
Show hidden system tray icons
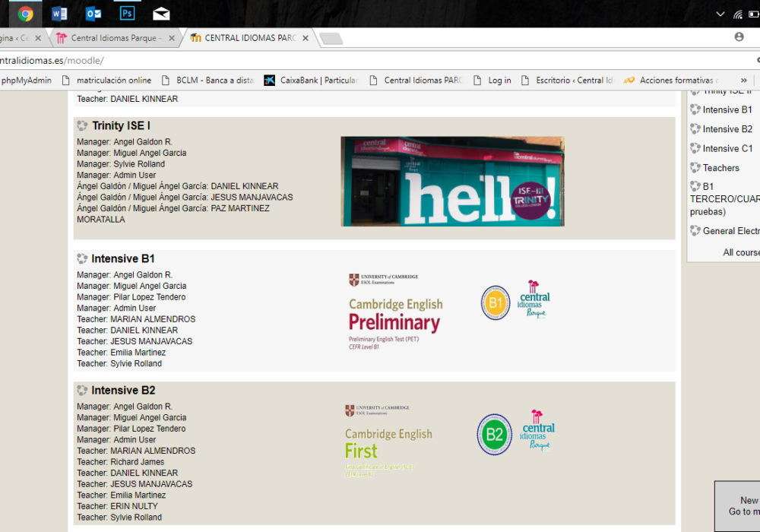(720, 14)
